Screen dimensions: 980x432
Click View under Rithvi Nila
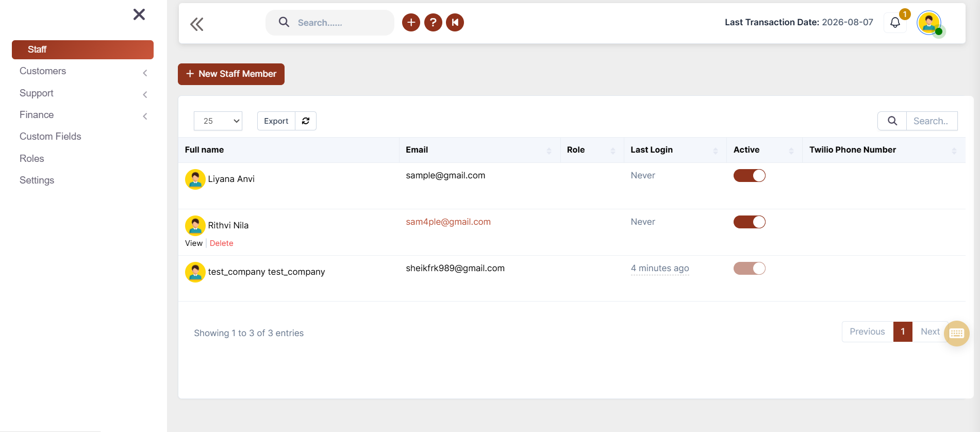pos(194,243)
